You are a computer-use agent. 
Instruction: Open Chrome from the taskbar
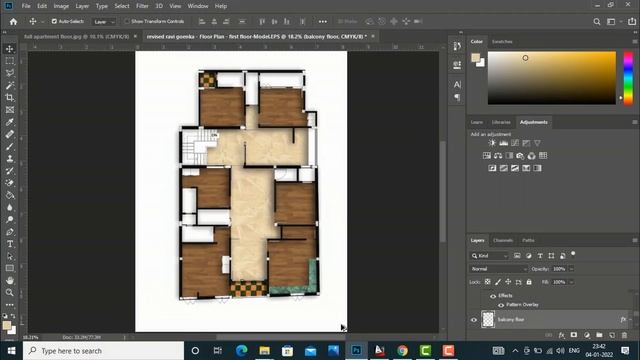pos(402,351)
